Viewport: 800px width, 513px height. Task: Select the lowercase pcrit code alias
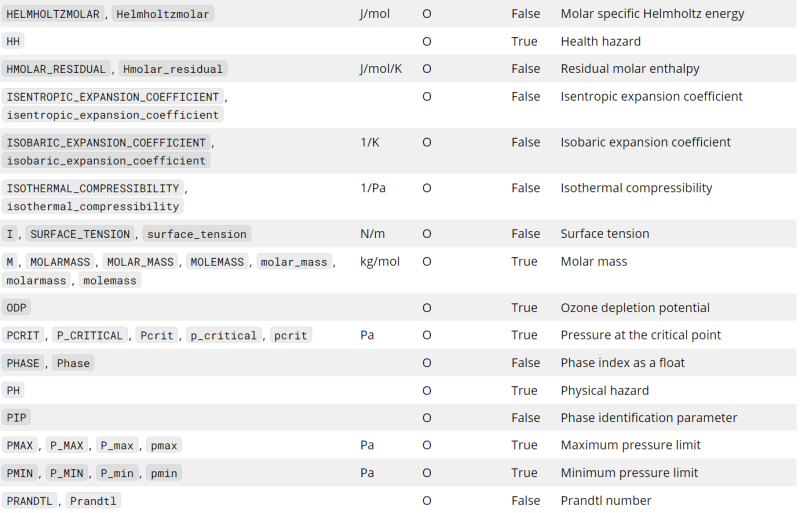pyautogui.click(x=291, y=335)
